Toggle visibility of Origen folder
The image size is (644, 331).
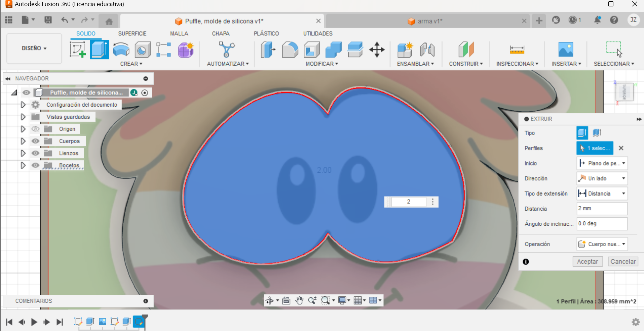[35, 129]
